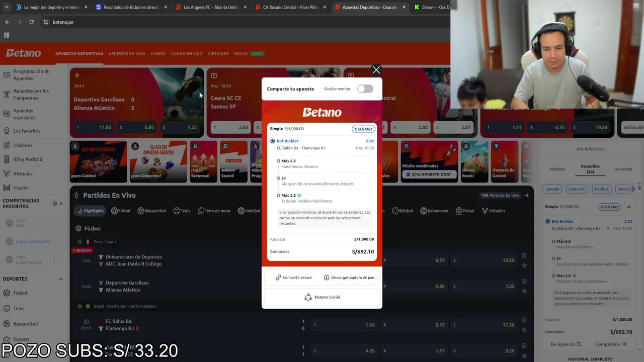Switch to Abiertas bets tab

tap(557, 169)
